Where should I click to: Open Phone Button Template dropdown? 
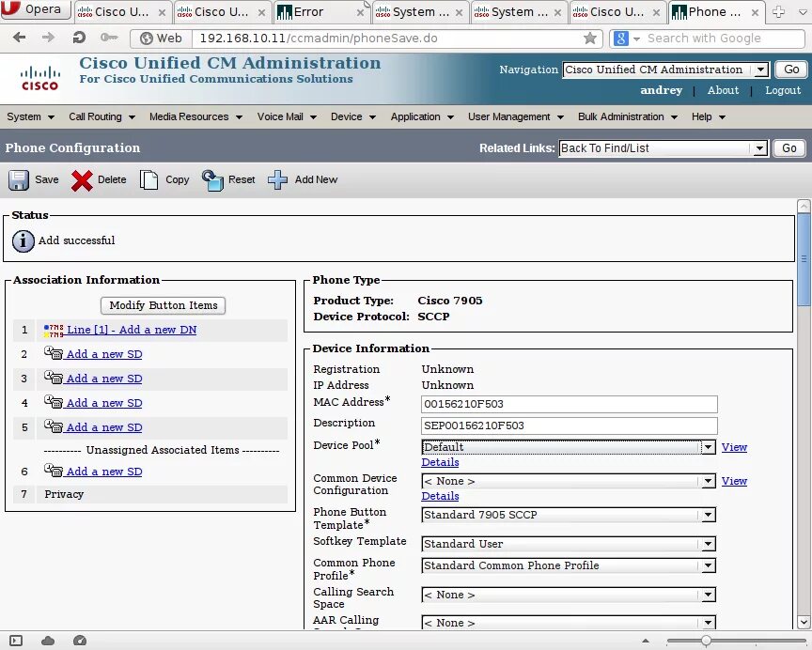(568, 515)
